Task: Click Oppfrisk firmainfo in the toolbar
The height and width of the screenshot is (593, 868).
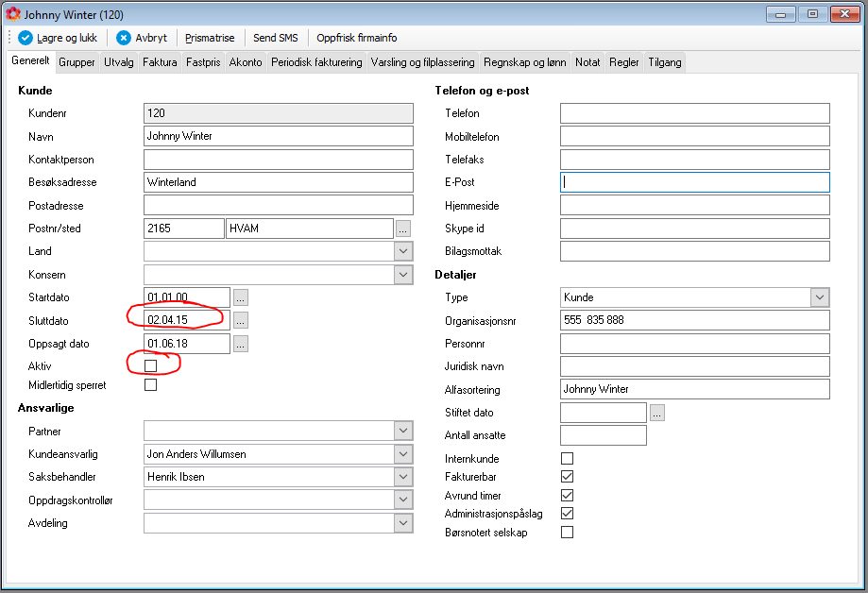Action: (357, 38)
